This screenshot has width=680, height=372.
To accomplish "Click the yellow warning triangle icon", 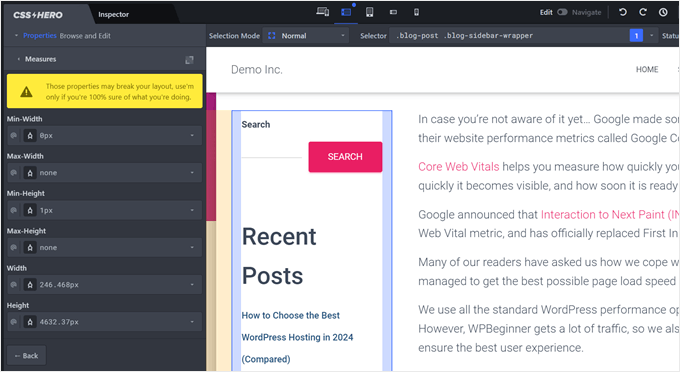I will (26, 91).
